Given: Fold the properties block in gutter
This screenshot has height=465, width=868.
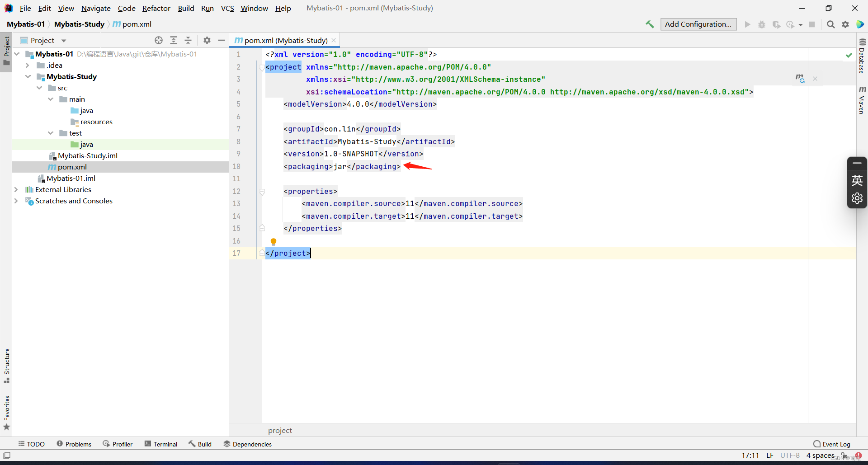Looking at the screenshot, I should click(262, 192).
